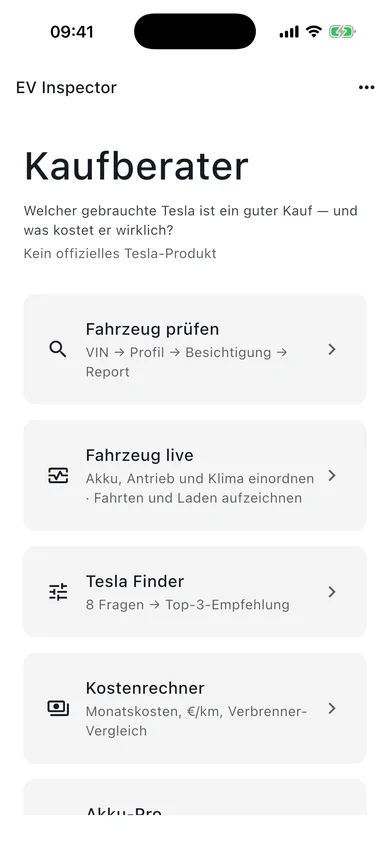Tap the sliders icon for Tesla Finder
Screen dimensions: 390x848
(x=58, y=592)
